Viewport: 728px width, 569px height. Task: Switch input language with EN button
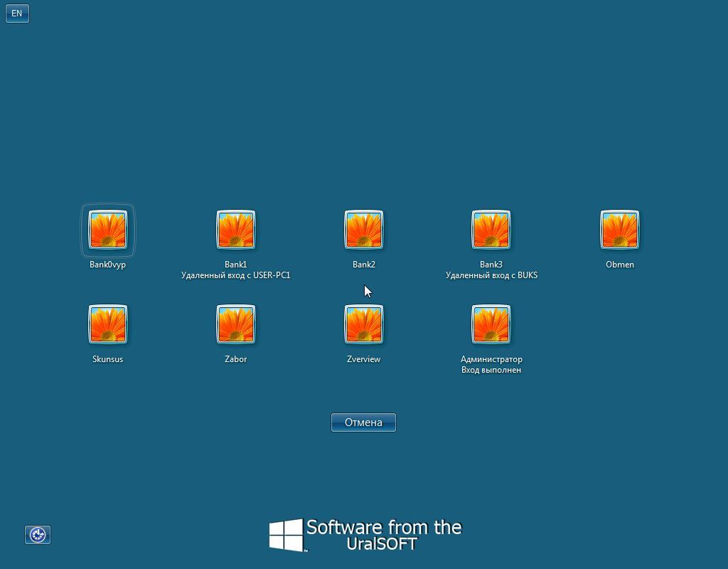(17, 13)
